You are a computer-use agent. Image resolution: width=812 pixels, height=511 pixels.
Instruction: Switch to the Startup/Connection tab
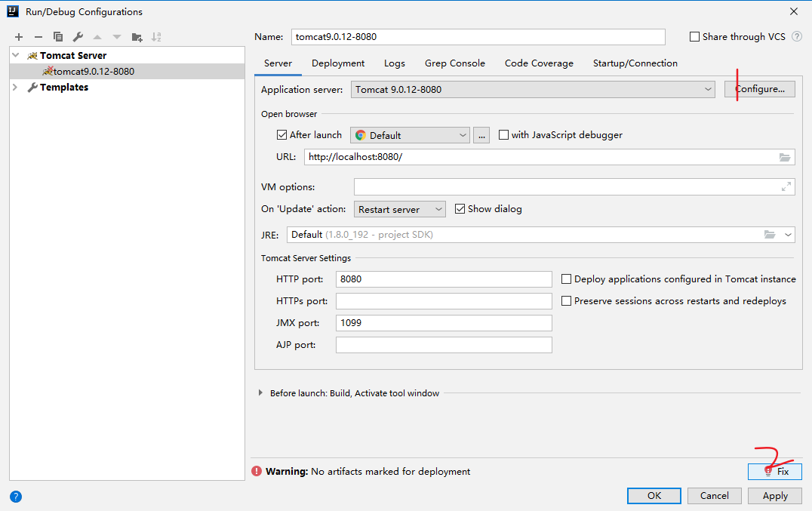(635, 63)
